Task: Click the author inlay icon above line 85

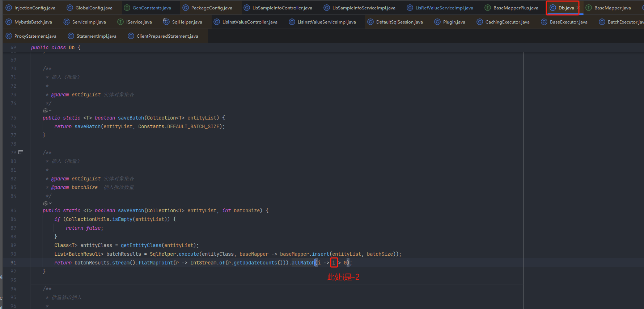Action: tap(45, 203)
